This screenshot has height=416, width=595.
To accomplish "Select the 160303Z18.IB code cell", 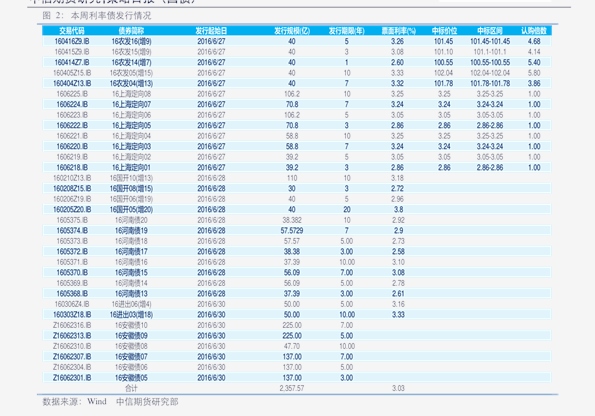I will point(72,315).
